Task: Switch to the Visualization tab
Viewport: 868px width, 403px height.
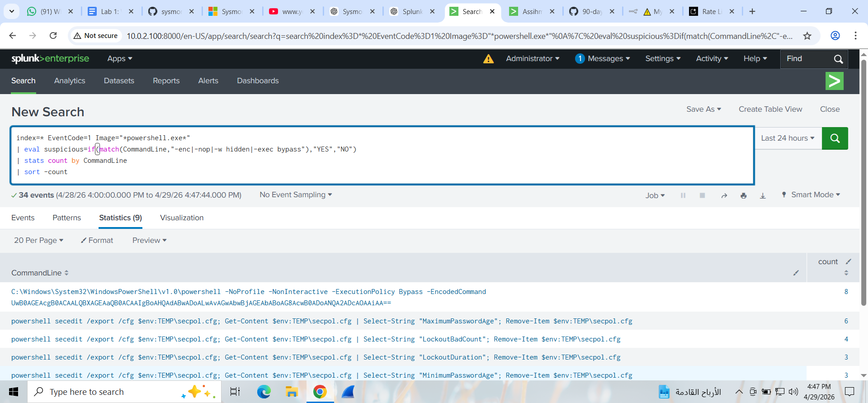Action: [182, 218]
